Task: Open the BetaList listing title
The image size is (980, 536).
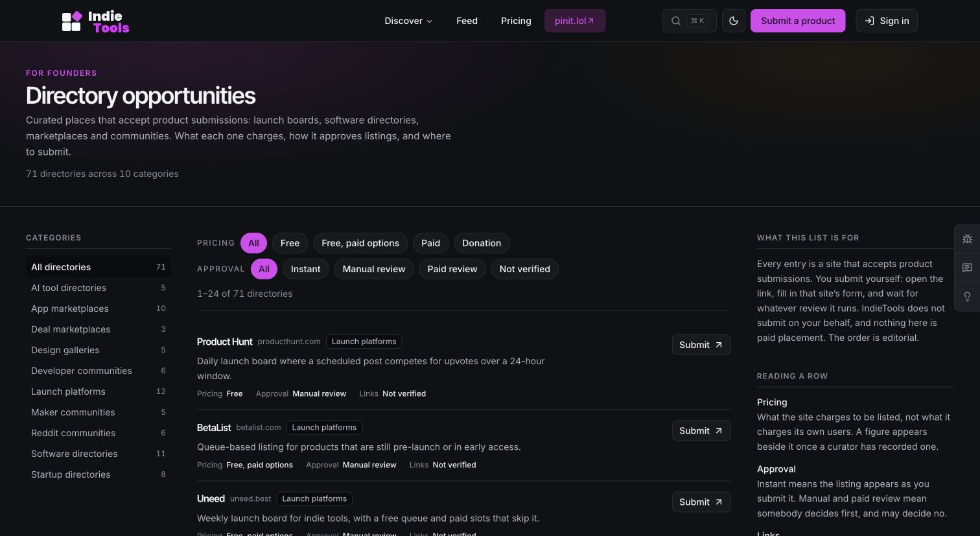Action: 214,428
